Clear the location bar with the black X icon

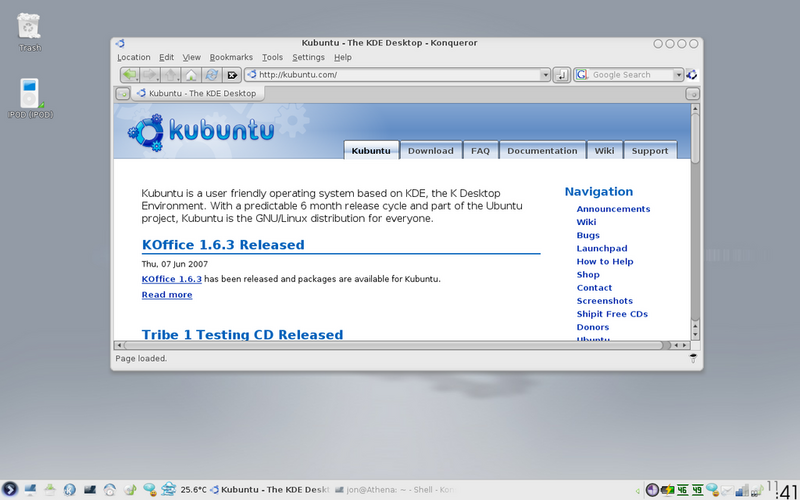pos(232,75)
